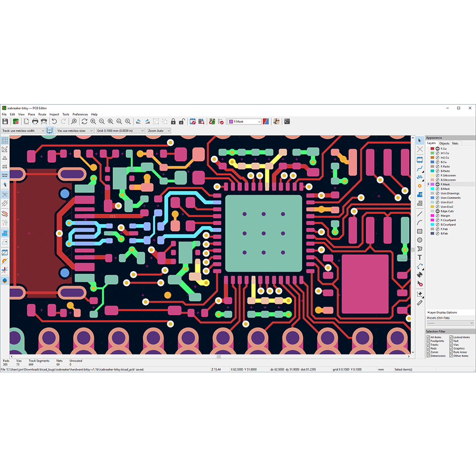This screenshot has width=476, height=476.
Task: Toggle the All items filter checkbox
Action: 428,337
